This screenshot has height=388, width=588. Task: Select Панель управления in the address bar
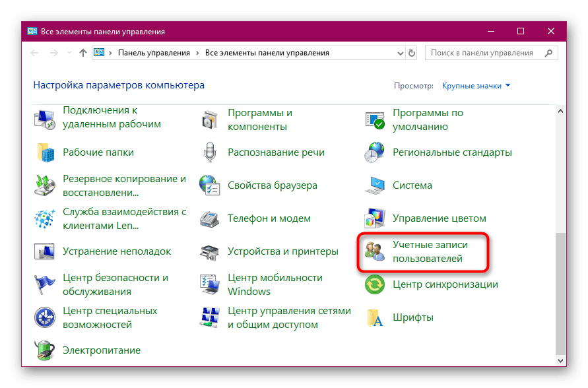pos(154,53)
